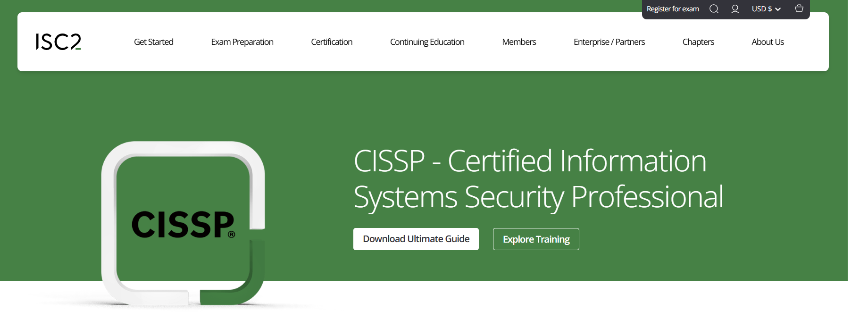Open the user account icon
This screenshot has height=312, width=868.
(735, 9)
